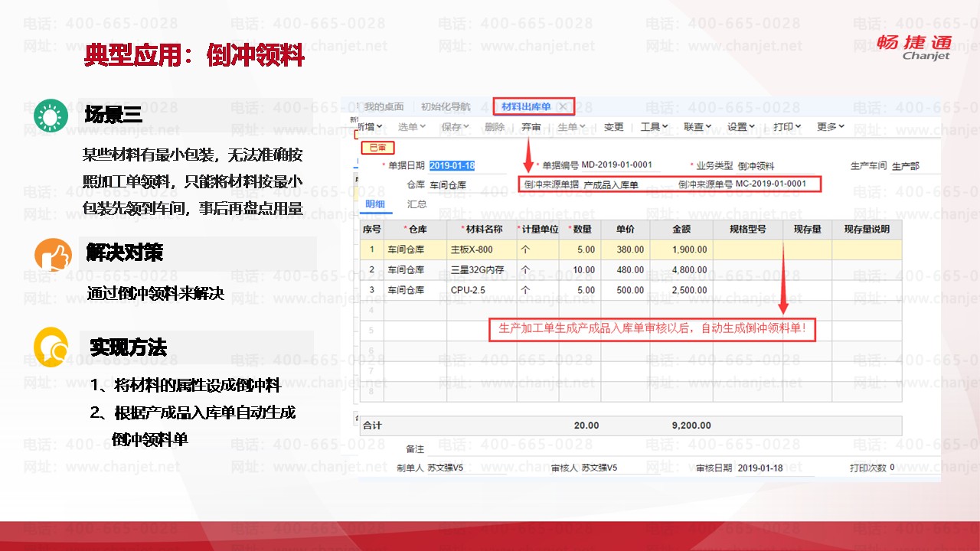Switch to the 我的桌面 tab
This screenshot has height=551, width=980.
(384, 107)
